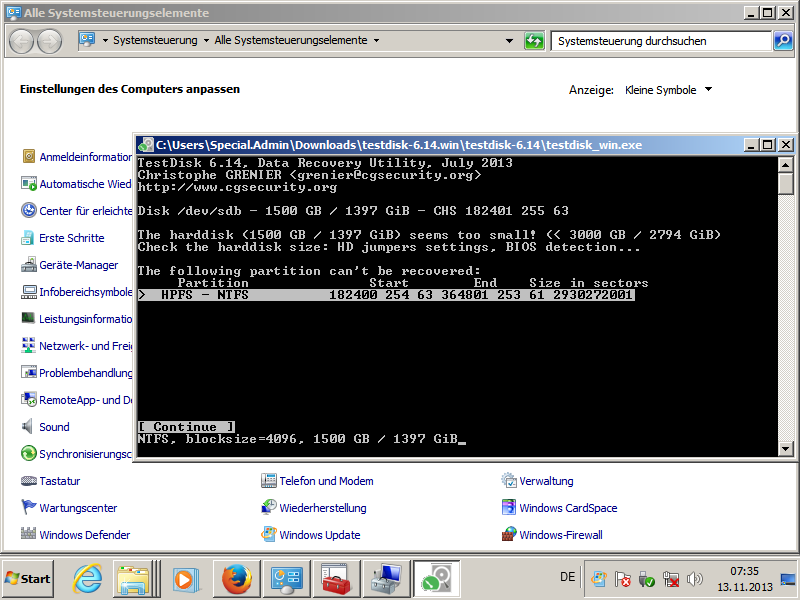Click the Windows-Firewall icon

509,534
